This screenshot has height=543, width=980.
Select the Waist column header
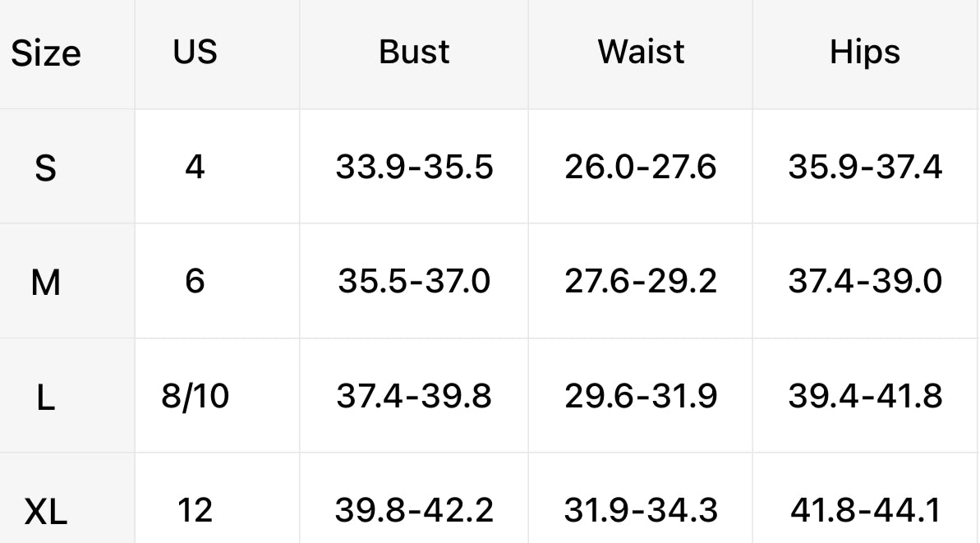[641, 52]
